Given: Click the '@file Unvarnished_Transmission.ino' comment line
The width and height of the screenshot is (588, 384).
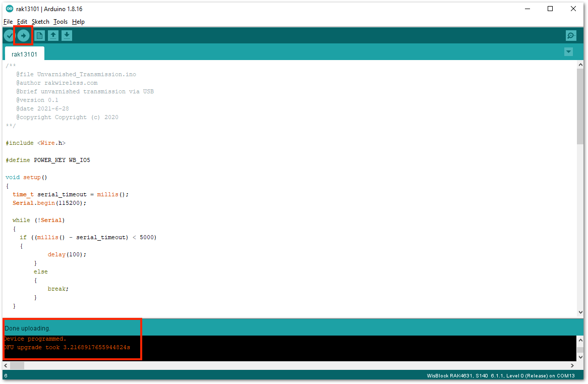Looking at the screenshot, I should pyautogui.click(x=76, y=74).
